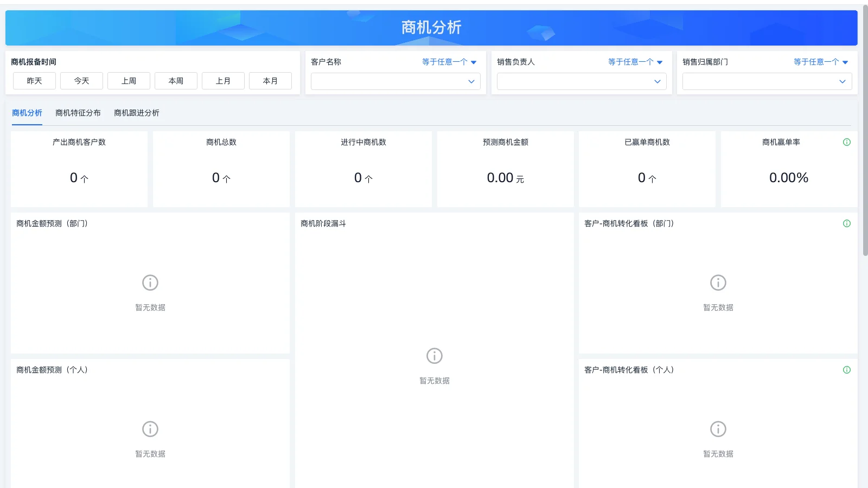Switch to the 商机特征分布 tab

tap(78, 113)
